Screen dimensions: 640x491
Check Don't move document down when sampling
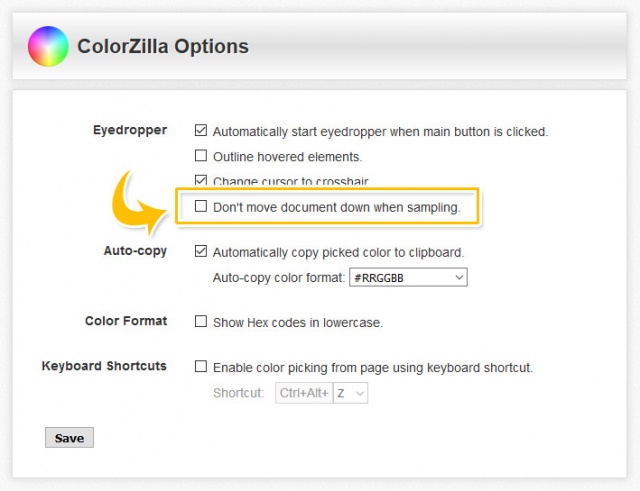coord(201,206)
